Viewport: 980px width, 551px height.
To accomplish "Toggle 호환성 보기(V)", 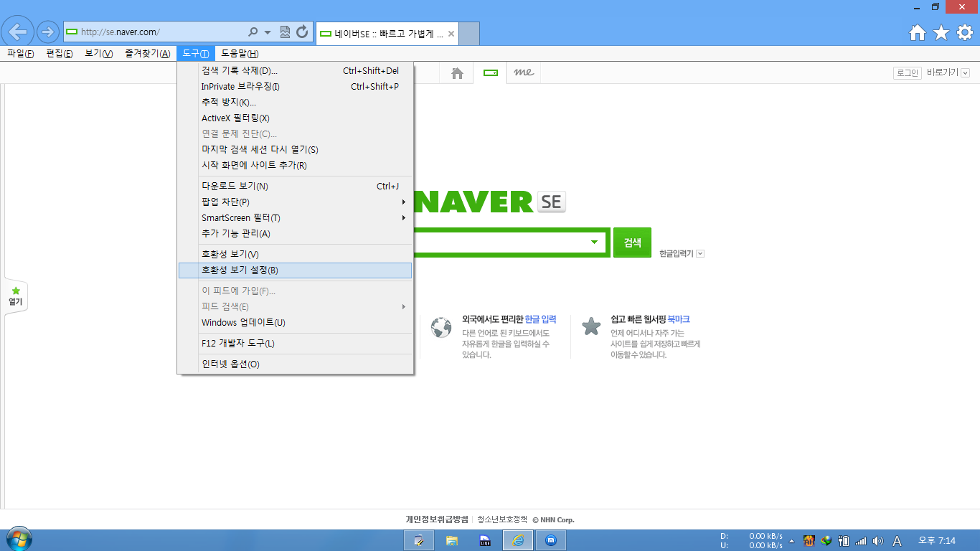I will point(296,254).
